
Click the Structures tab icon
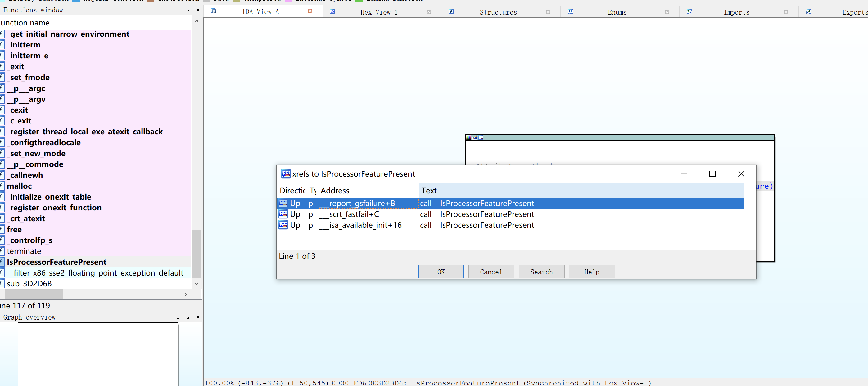coord(451,11)
